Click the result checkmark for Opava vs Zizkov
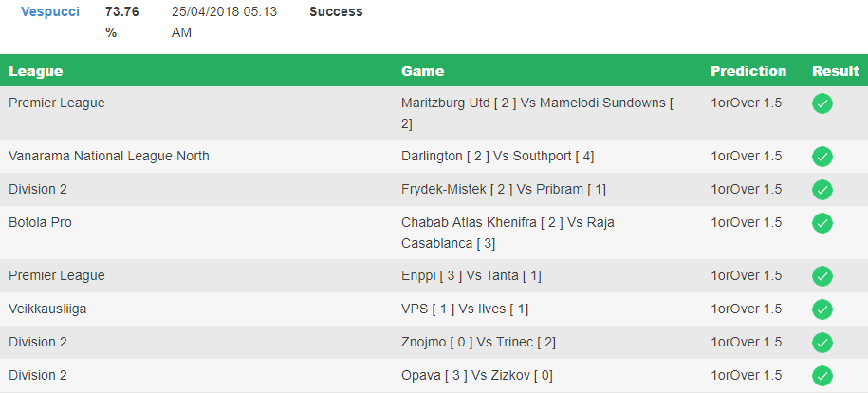Viewport: 868px width, 393px height. pos(822,376)
